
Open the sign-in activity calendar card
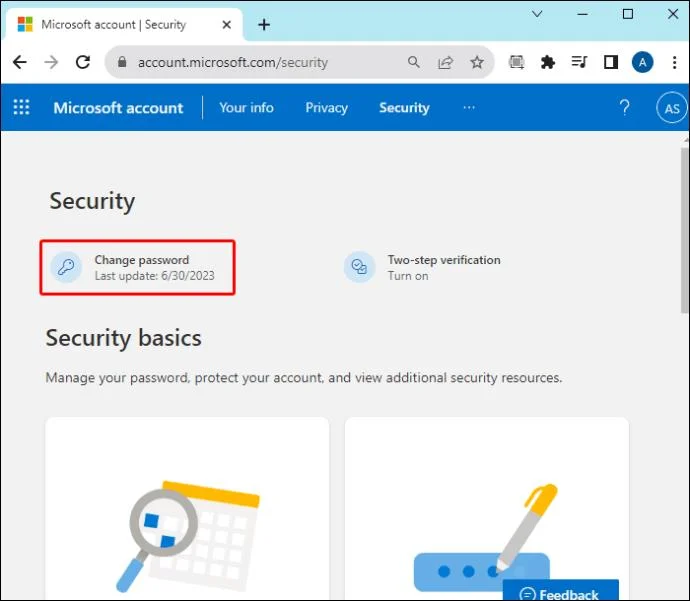pyautogui.click(x=187, y=508)
